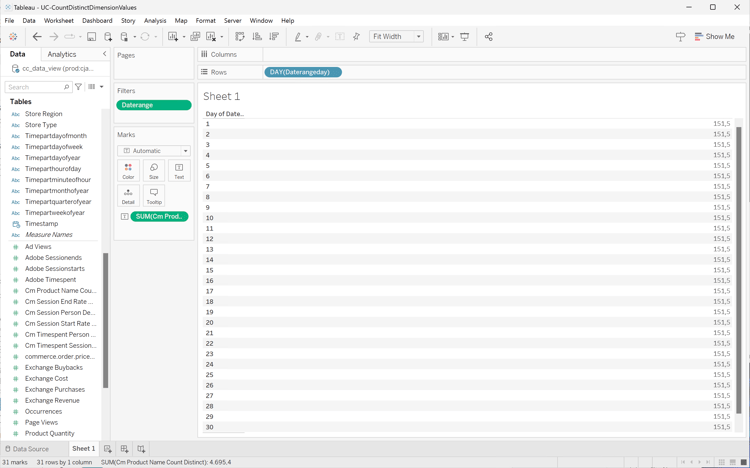The height and width of the screenshot is (468, 750).
Task: Click the run update refresh icon
Action: tap(145, 37)
